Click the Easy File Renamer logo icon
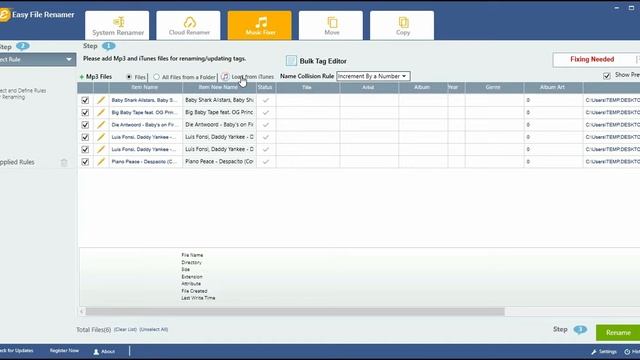640x360 pixels. 4,15
